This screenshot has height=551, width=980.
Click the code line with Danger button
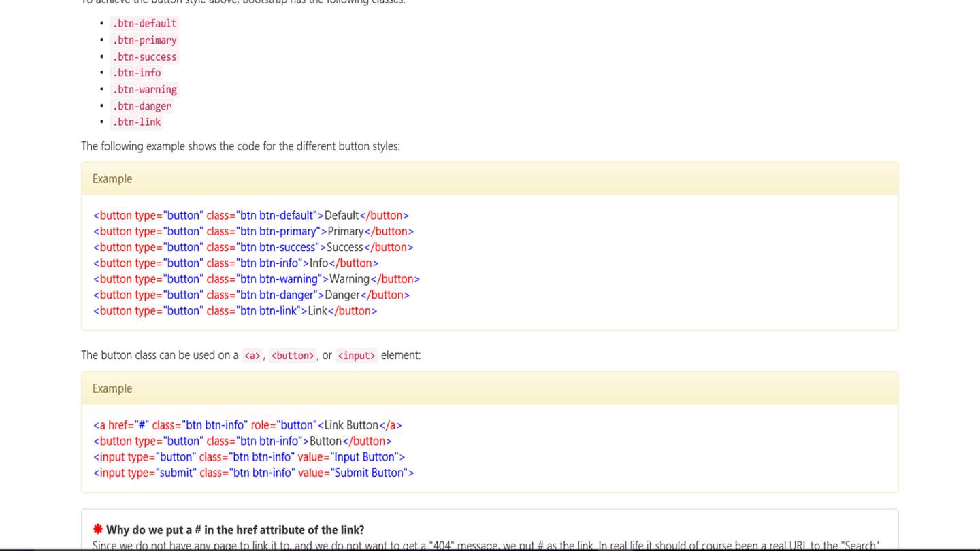(251, 295)
